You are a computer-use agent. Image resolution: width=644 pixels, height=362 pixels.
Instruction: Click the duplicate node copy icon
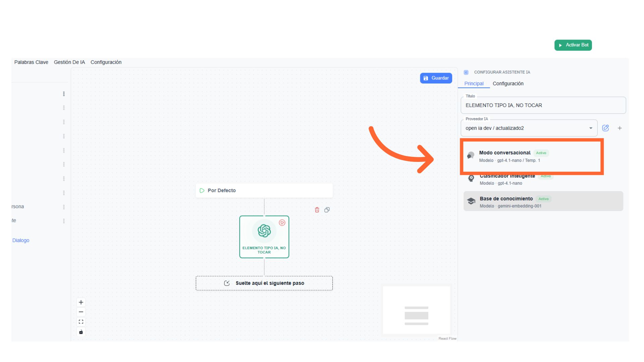[x=327, y=210]
